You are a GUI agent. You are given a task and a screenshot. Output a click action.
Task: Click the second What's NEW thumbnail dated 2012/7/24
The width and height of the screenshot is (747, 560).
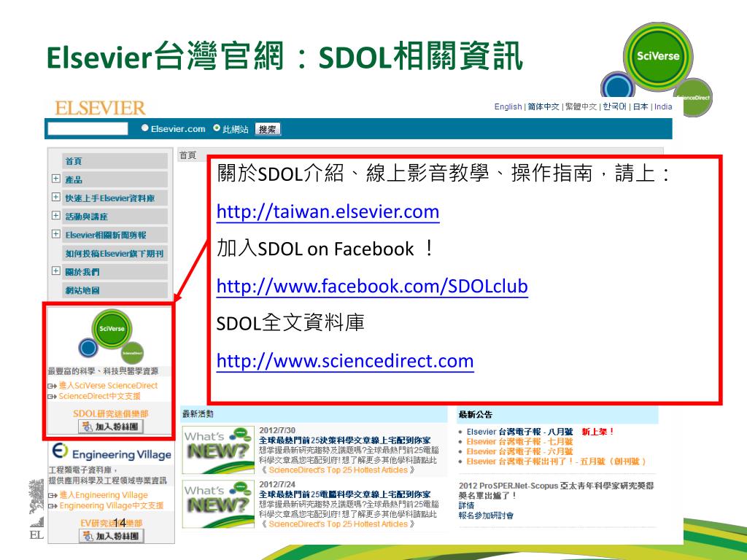point(218,504)
